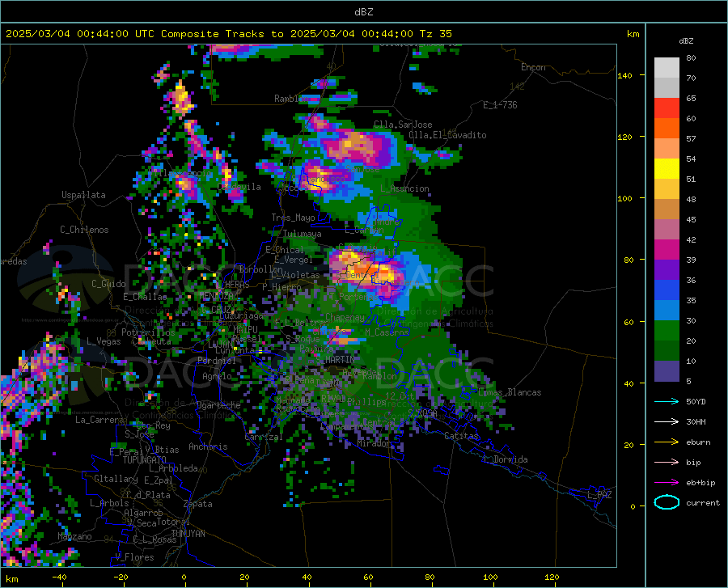Click the Clla.SanJose label
The height and width of the screenshot is (588, 728).
[403, 125]
